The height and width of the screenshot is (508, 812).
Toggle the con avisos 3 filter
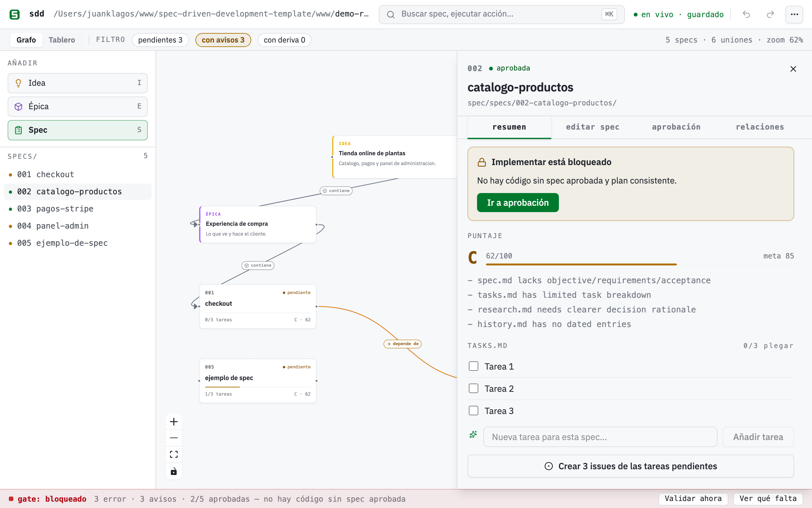coord(223,40)
